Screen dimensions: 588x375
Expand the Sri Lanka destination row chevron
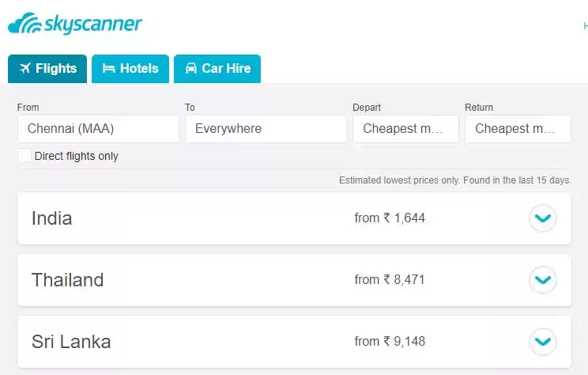[542, 341]
